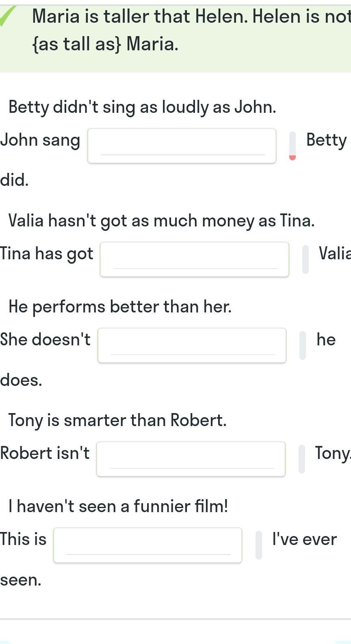Screen dimensions: 351x644
Task: Click the gray indicator bar before "I've ever"
Action: point(259,545)
